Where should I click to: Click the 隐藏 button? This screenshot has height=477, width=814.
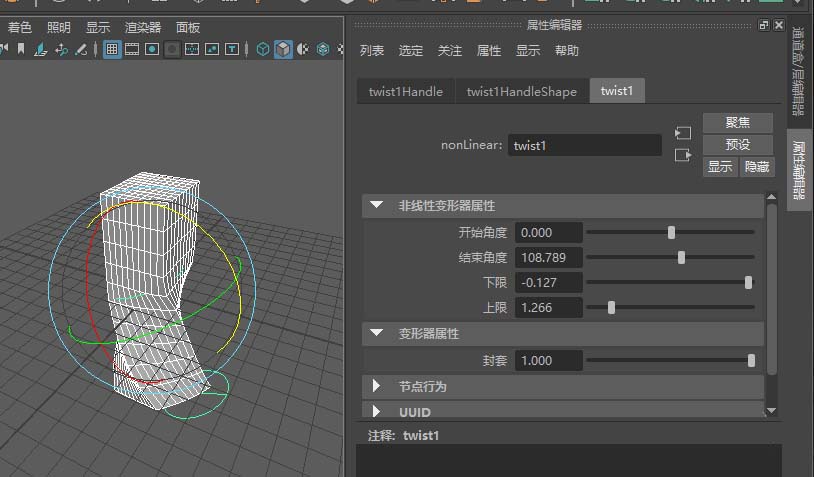757,167
